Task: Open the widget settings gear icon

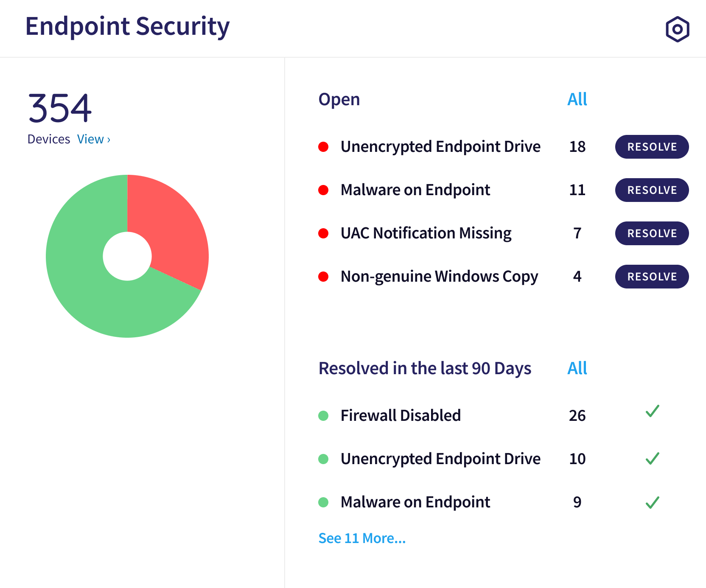Action: [677, 29]
